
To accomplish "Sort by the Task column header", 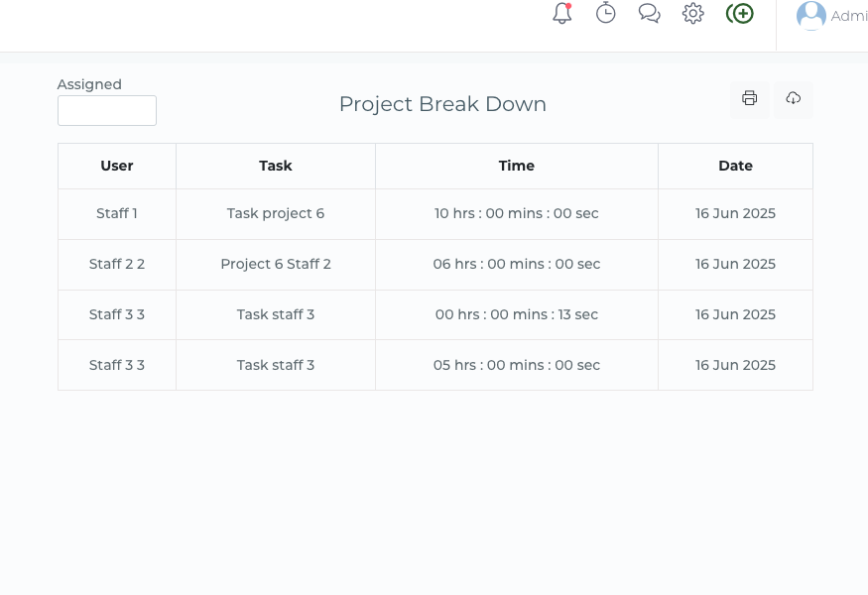I will (x=276, y=167).
